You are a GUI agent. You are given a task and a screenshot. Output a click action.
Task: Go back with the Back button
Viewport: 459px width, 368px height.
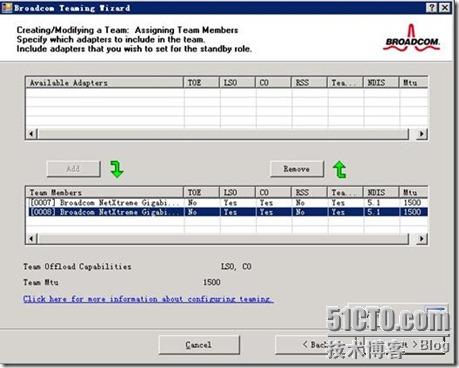click(315, 345)
